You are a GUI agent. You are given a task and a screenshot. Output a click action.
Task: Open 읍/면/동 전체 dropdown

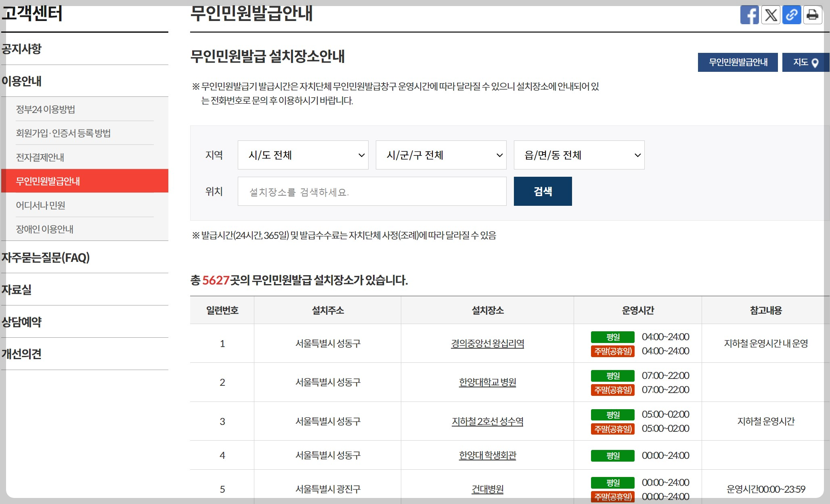coord(579,155)
